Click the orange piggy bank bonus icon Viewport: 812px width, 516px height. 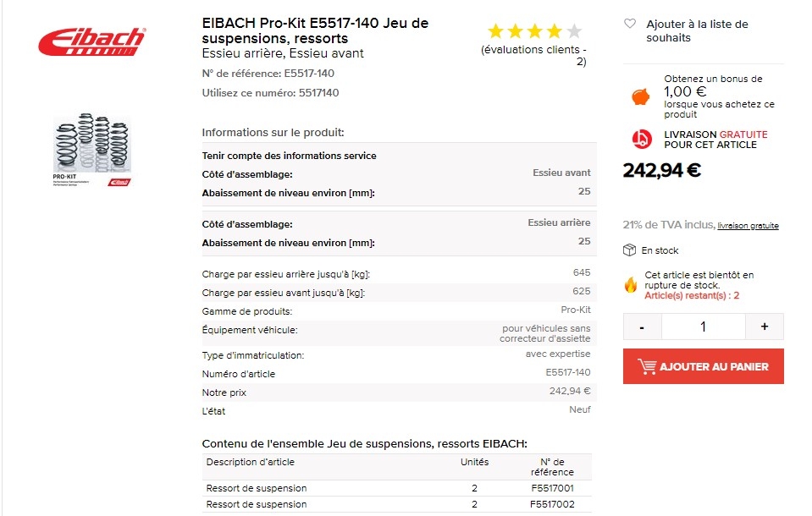pyautogui.click(x=641, y=96)
